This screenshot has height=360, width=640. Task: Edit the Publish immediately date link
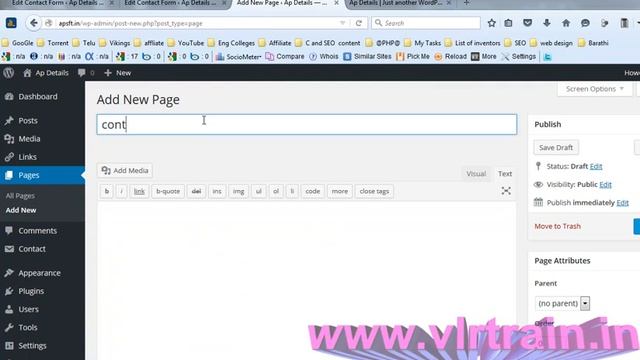[x=622, y=203]
